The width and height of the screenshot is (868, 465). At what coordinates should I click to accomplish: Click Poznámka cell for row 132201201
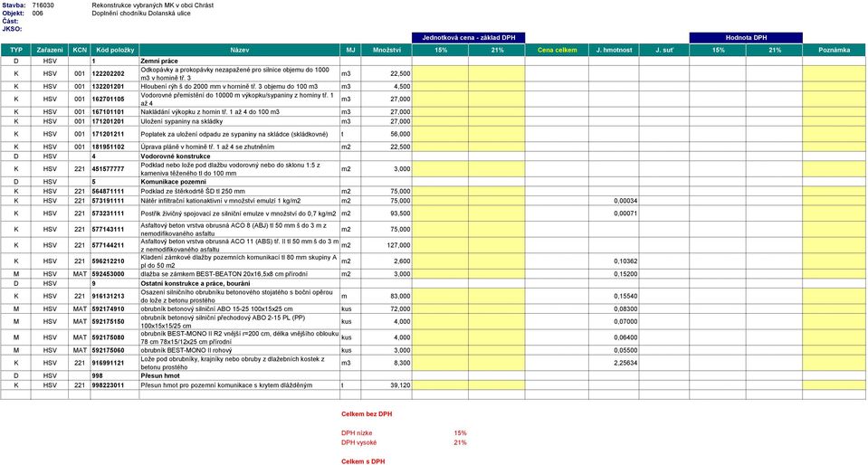834,86
